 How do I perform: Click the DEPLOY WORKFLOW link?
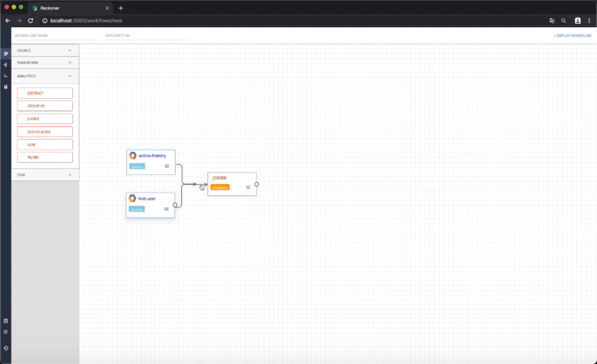(x=573, y=36)
